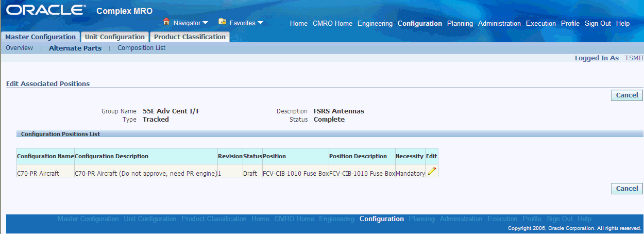
Task: Click the Status column header
Action: tap(252, 156)
